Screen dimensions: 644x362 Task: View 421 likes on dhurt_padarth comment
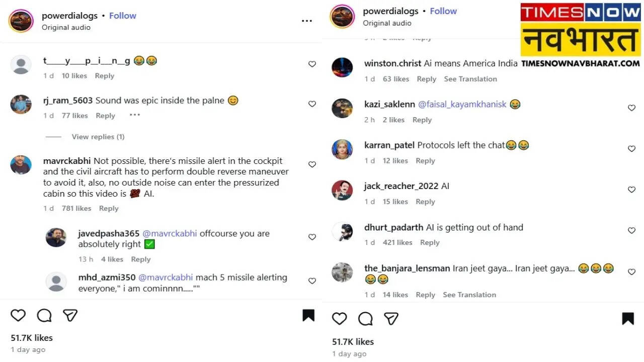pos(397,242)
